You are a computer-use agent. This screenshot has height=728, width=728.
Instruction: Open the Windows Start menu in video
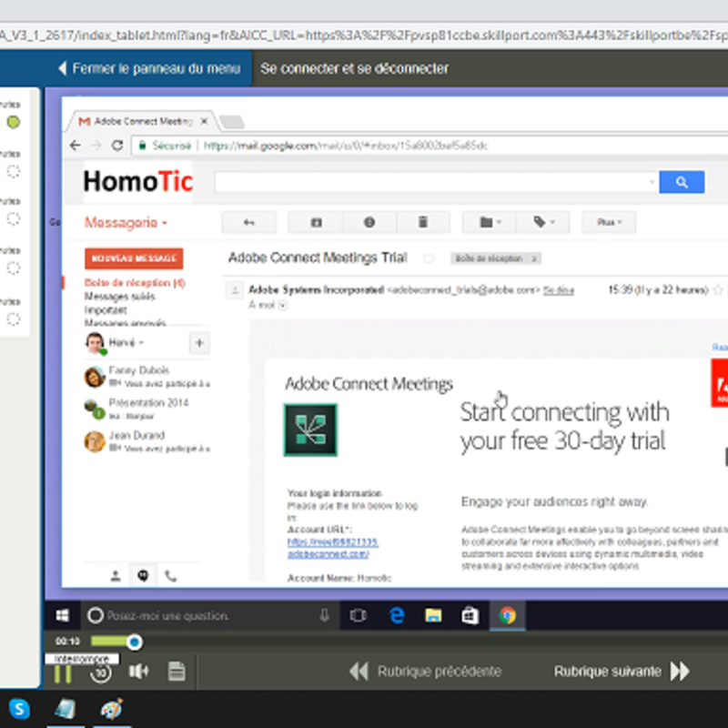coord(62,616)
